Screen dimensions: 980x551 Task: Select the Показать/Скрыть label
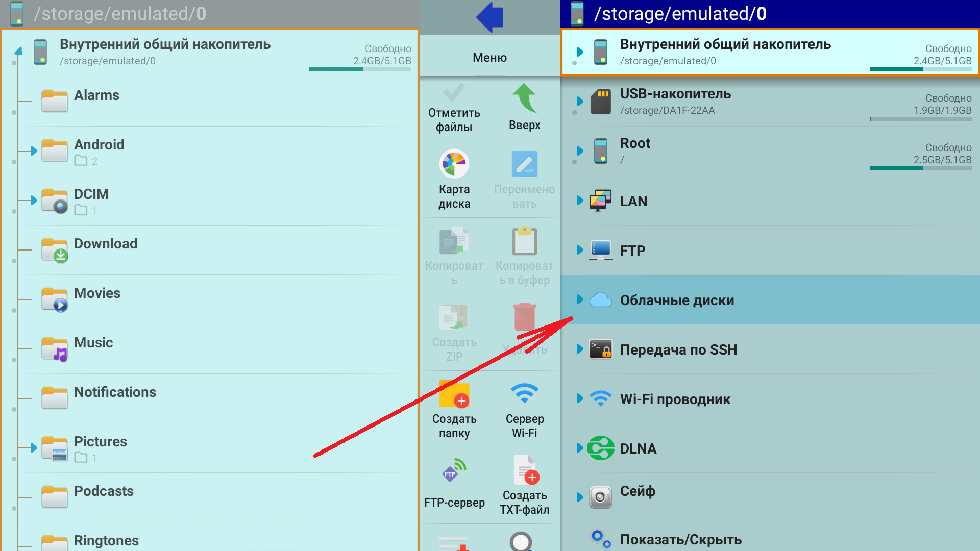tap(681, 540)
